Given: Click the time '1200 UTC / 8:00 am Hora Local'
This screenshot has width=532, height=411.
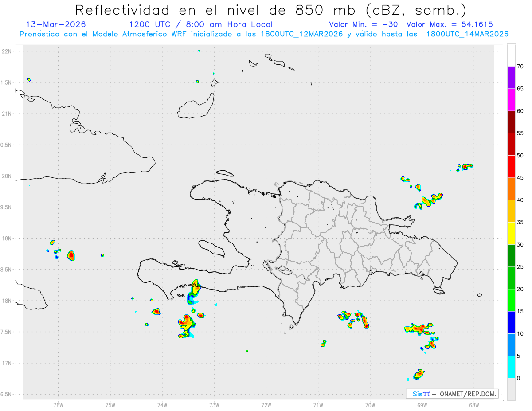Looking at the screenshot, I should [201, 24].
